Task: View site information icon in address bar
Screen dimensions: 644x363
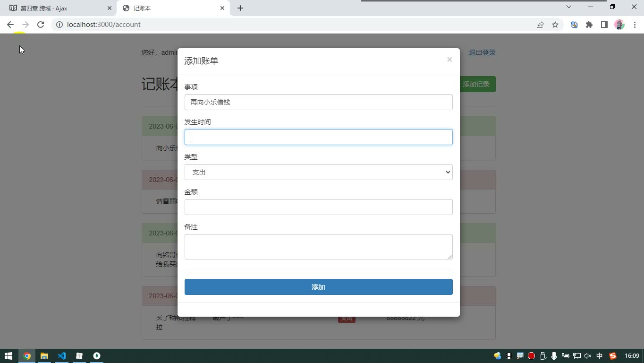Action: [x=59, y=25]
